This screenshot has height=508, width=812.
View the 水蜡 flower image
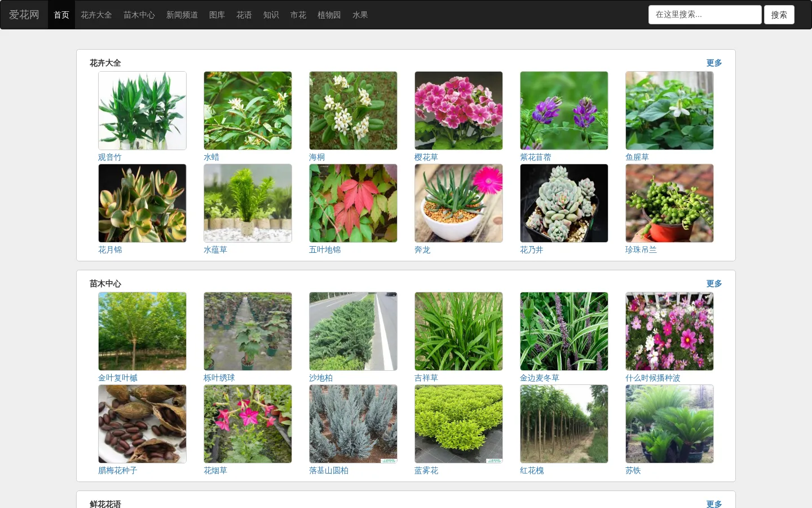248,111
